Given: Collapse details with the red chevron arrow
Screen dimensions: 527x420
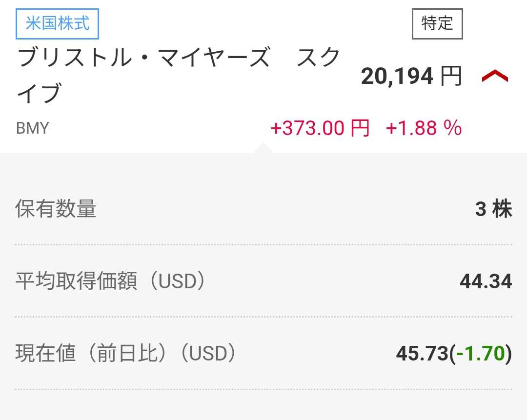Looking at the screenshot, I should pos(495,76).
